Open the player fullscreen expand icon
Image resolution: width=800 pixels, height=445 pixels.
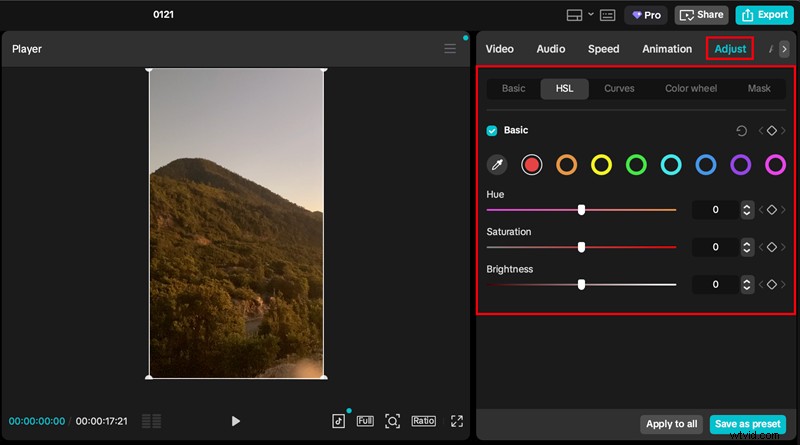[457, 421]
